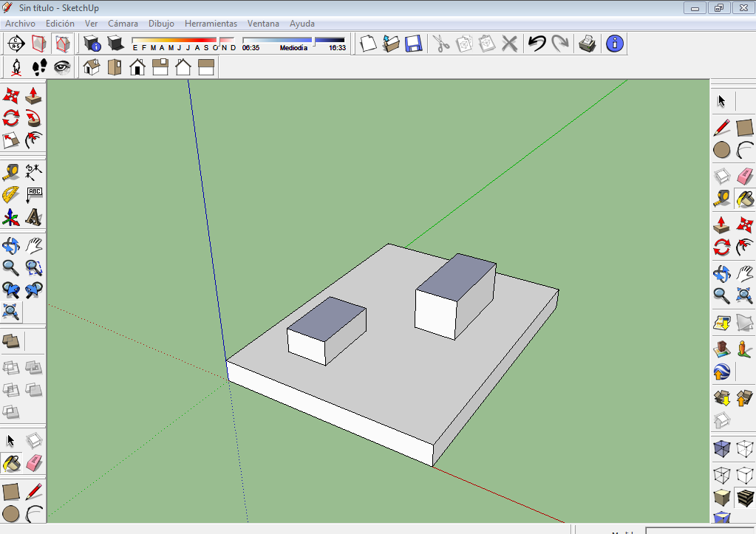Click top face of taller box
Image resolution: width=756 pixels, height=534 pixels.
coord(456,278)
